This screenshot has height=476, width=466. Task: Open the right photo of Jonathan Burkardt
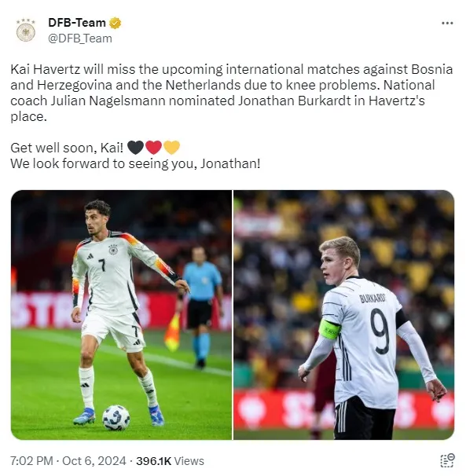click(x=344, y=315)
